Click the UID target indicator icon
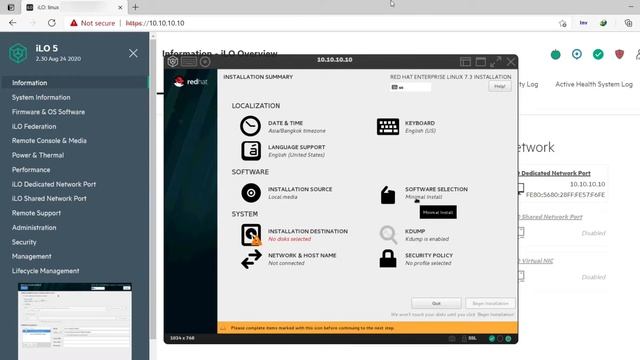Viewport: 640px width, 360px height. tap(577, 54)
